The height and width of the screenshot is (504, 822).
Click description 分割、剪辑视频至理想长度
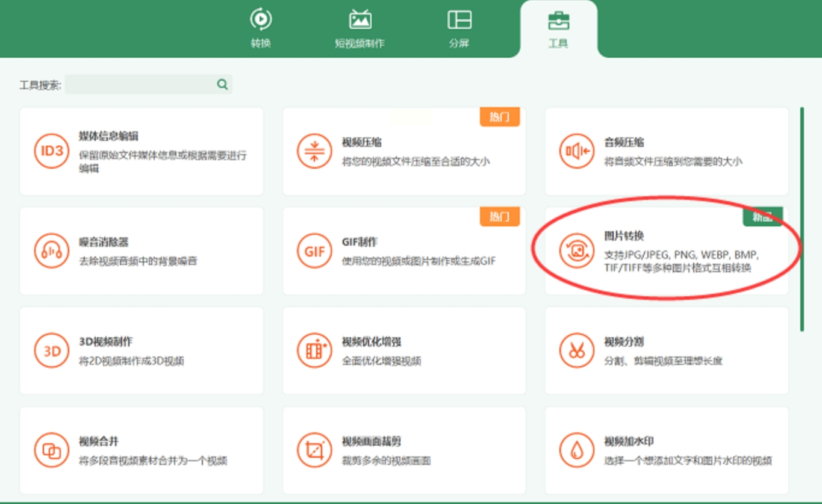(x=663, y=361)
